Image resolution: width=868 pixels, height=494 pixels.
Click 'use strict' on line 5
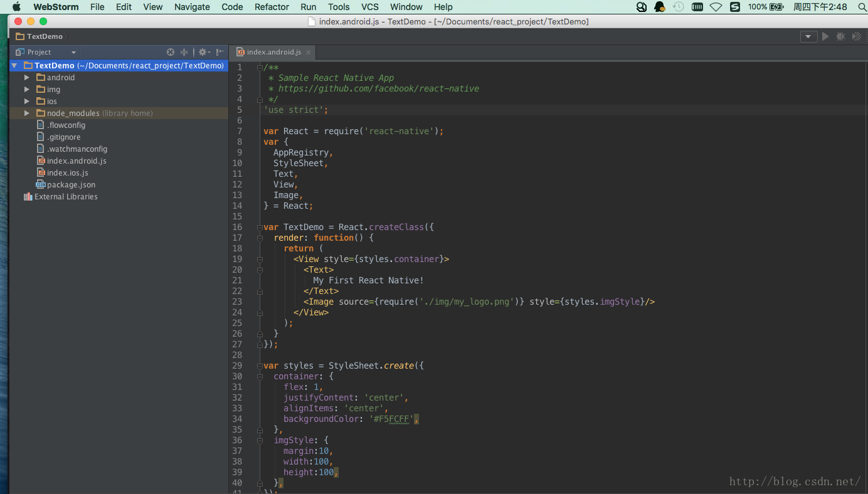click(294, 110)
